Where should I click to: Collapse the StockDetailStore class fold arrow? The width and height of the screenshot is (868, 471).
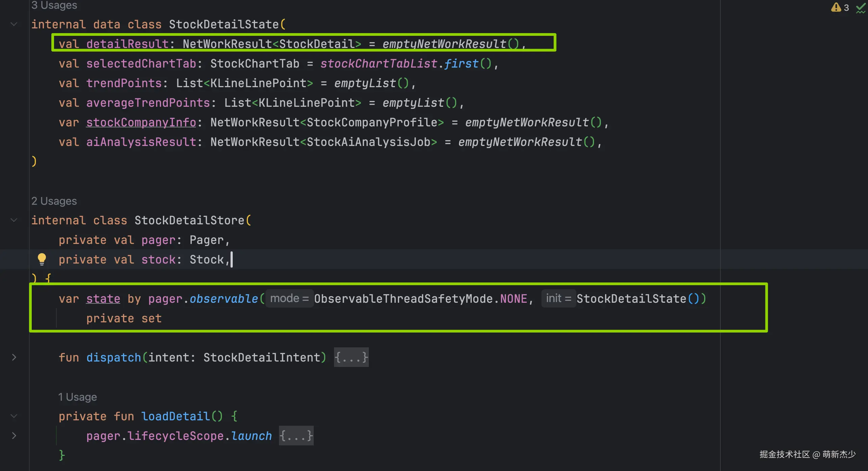[14, 220]
